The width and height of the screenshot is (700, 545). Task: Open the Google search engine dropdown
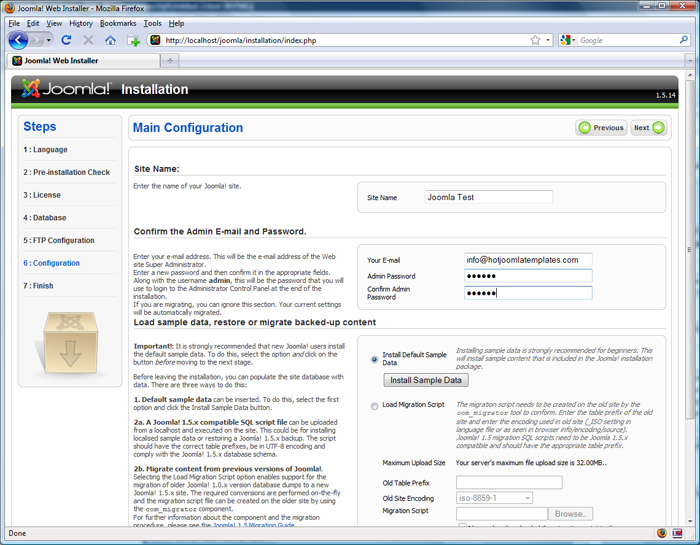[x=567, y=40]
